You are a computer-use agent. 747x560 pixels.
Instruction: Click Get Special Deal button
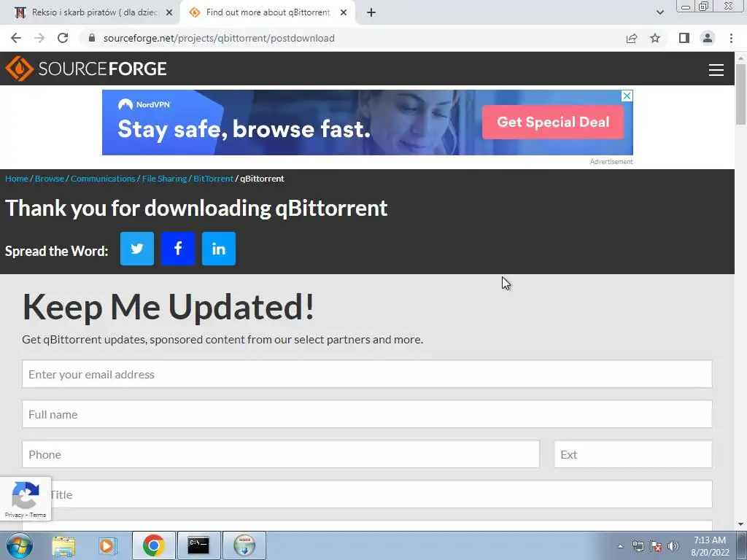[553, 122]
